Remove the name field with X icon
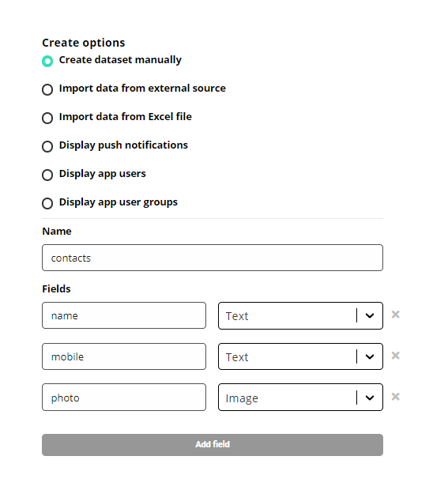The image size is (448, 490). (396, 315)
